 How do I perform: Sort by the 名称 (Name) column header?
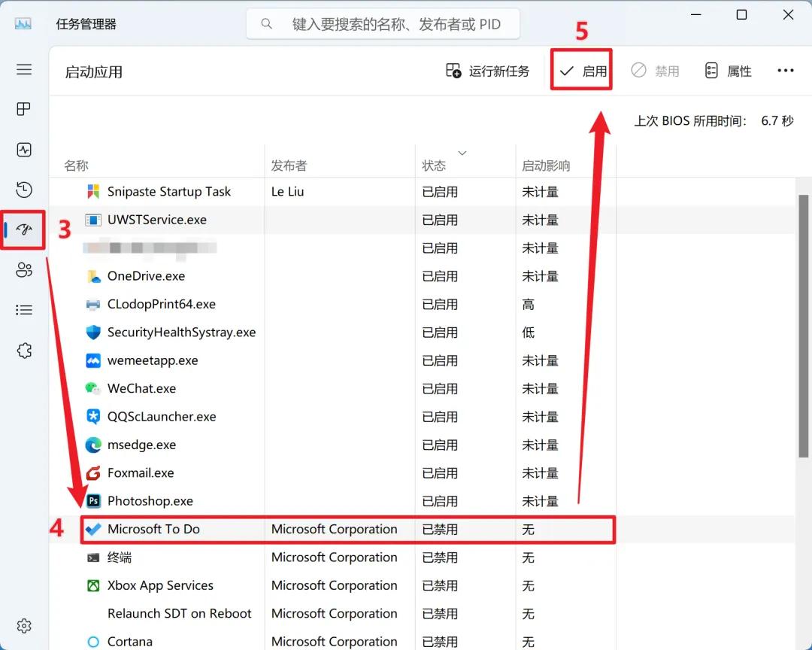[76, 166]
